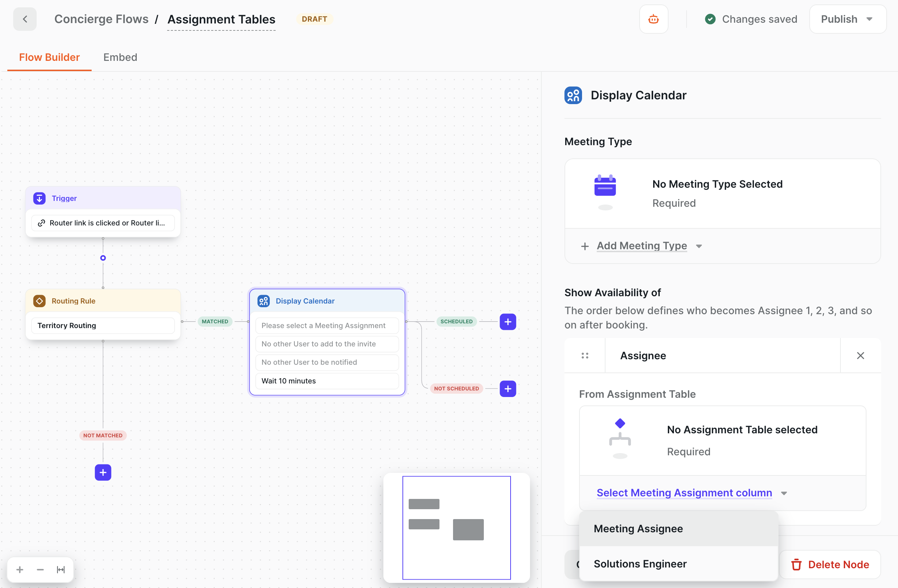Choose Meeting Assignee from the dropdown list

coord(678,528)
